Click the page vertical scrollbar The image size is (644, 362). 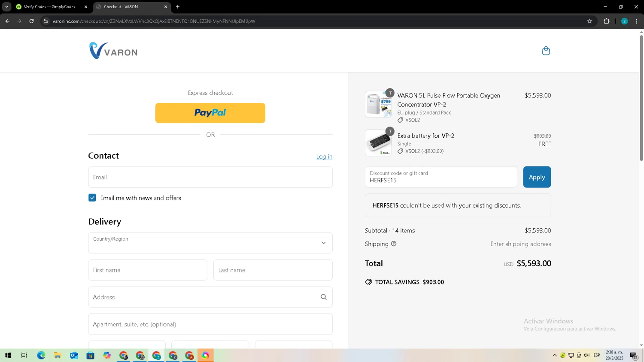point(641,98)
